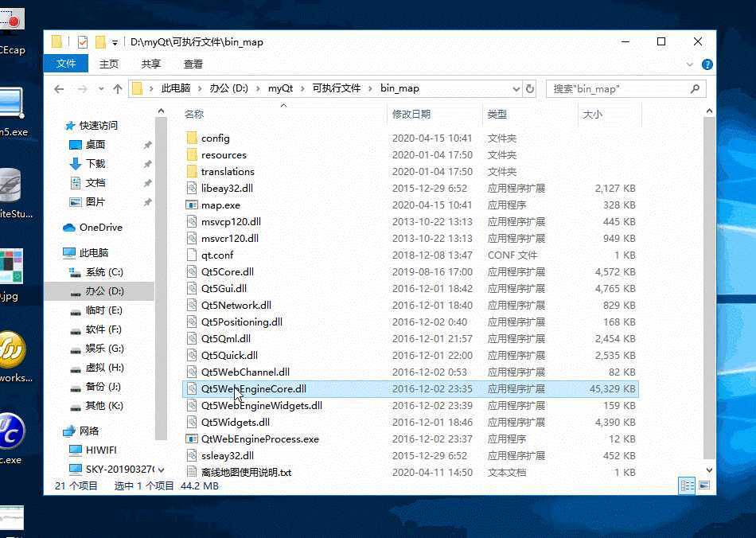Select the msvcp120.dll file icon
Image resolution: width=756 pixels, height=538 pixels.
192,221
